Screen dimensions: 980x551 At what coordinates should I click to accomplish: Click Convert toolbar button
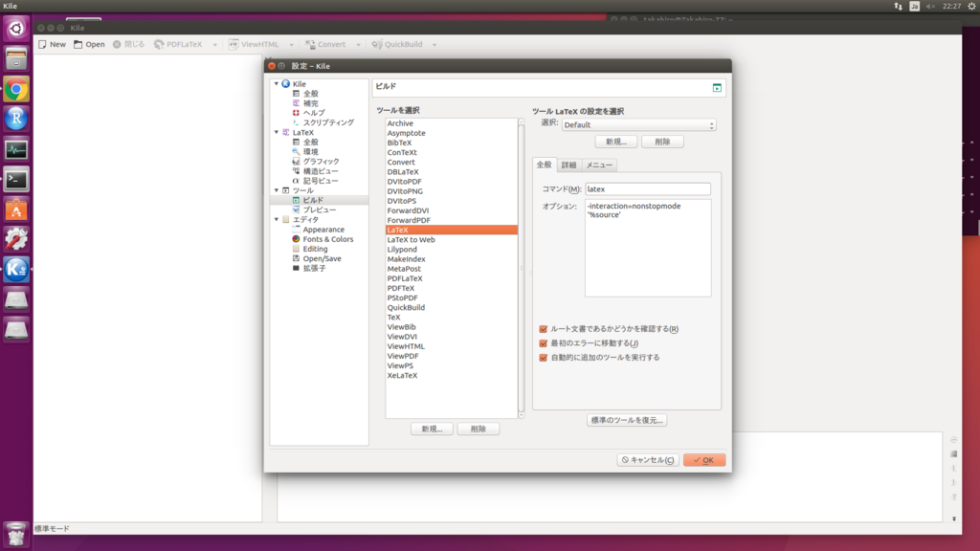(325, 44)
